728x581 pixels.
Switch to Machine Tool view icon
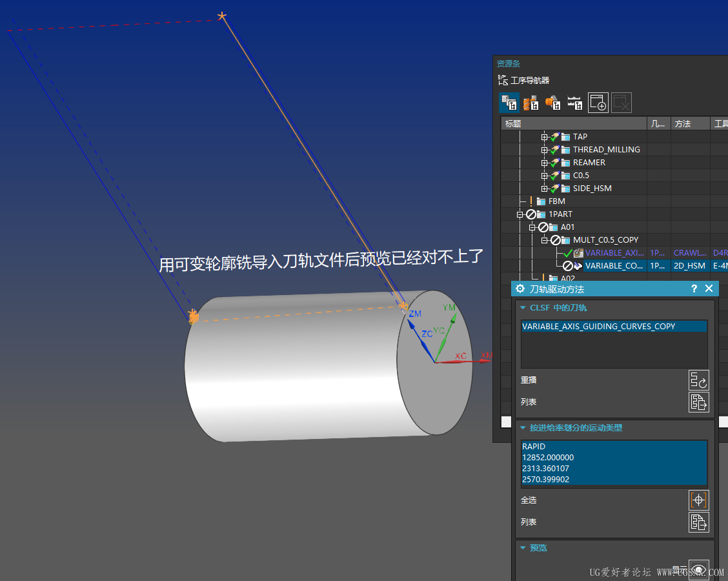531,103
